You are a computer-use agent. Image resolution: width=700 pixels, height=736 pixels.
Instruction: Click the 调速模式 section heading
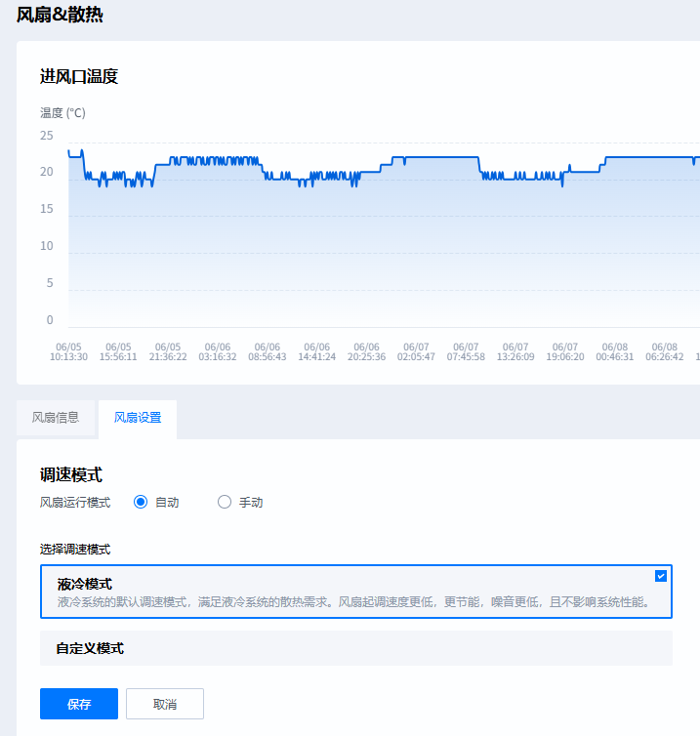(71, 474)
